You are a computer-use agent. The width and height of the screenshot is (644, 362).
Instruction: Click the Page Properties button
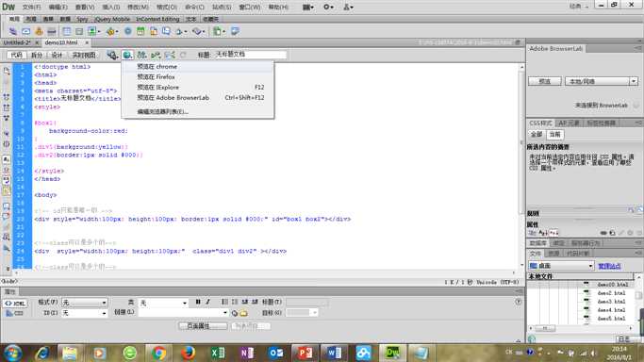[203, 326]
